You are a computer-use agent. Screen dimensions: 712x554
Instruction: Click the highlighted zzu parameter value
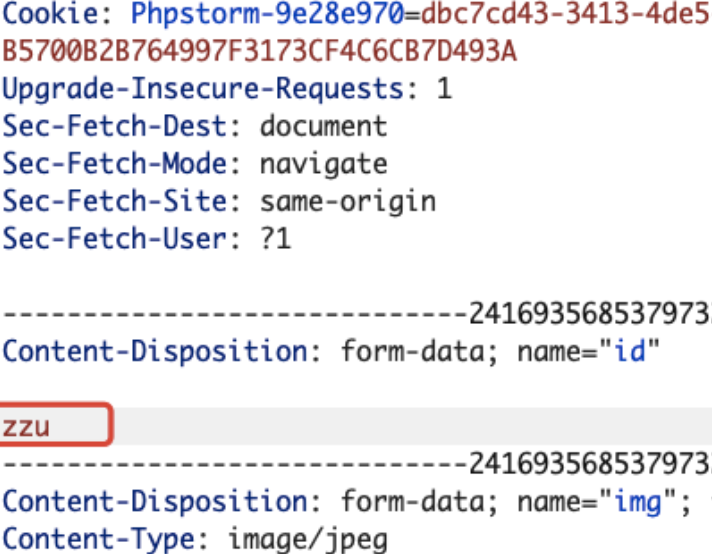pyautogui.click(x=28, y=427)
